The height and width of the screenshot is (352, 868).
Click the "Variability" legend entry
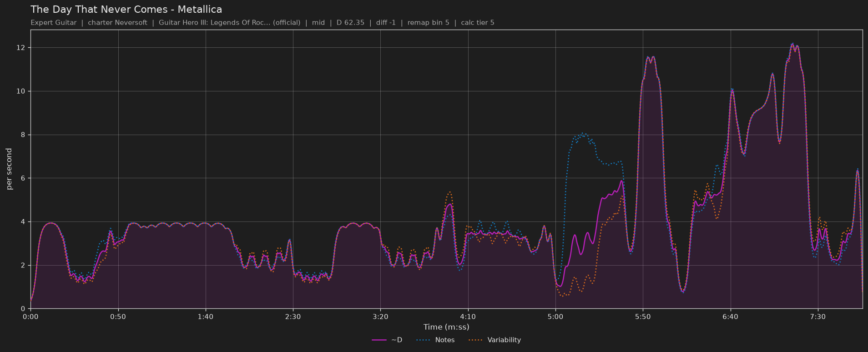pyautogui.click(x=495, y=340)
